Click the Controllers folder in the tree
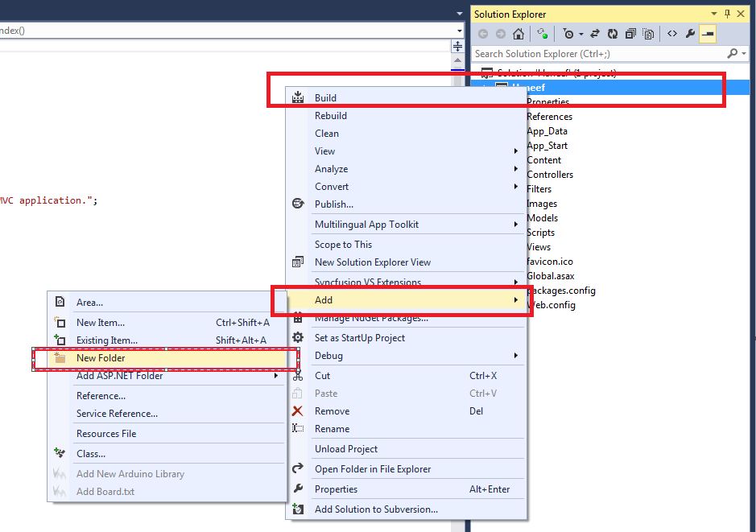This screenshot has width=756, height=532. point(550,175)
